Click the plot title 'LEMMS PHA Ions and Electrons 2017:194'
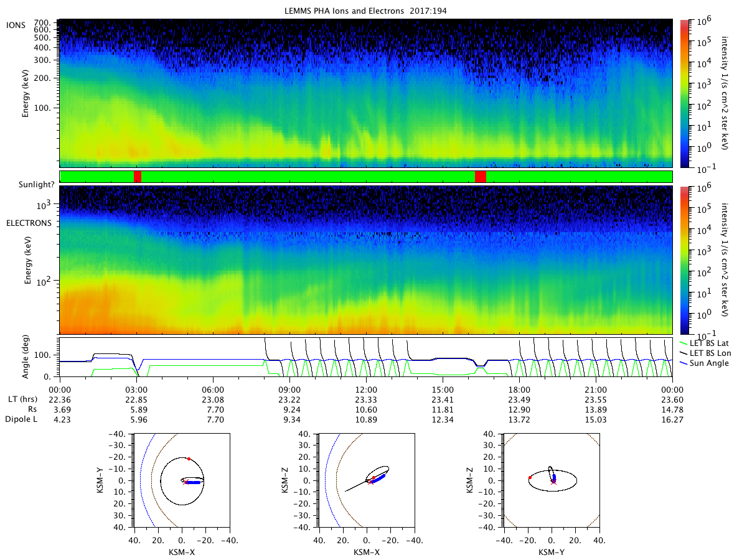The height and width of the screenshot is (560, 747). (x=365, y=11)
